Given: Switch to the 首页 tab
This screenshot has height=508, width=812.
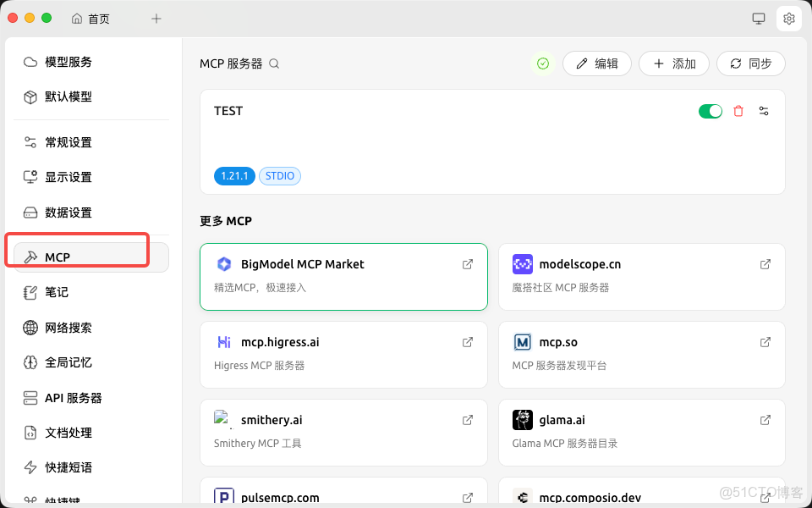Looking at the screenshot, I should (x=91, y=18).
